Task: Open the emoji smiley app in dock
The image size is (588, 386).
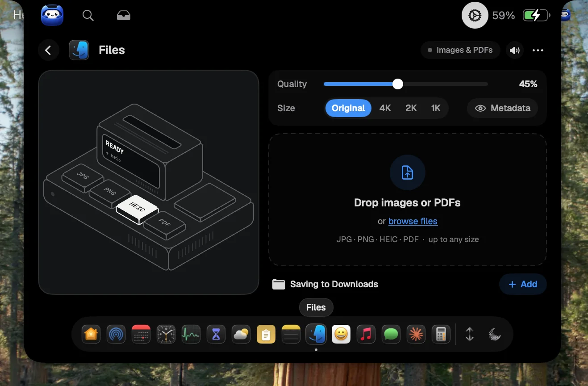Action: click(341, 334)
